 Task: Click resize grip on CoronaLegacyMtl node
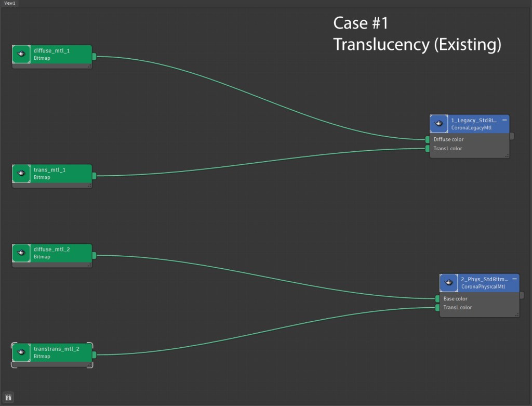tap(507, 155)
